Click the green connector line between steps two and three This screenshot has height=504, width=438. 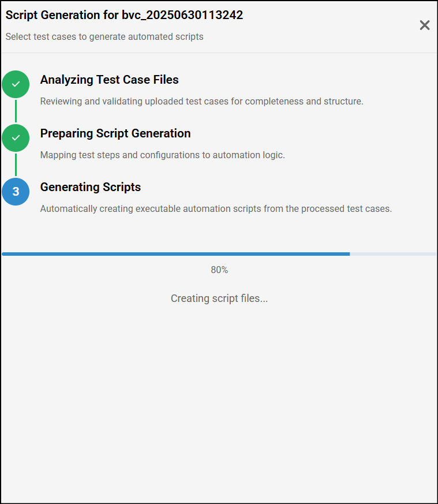point(16,165)
